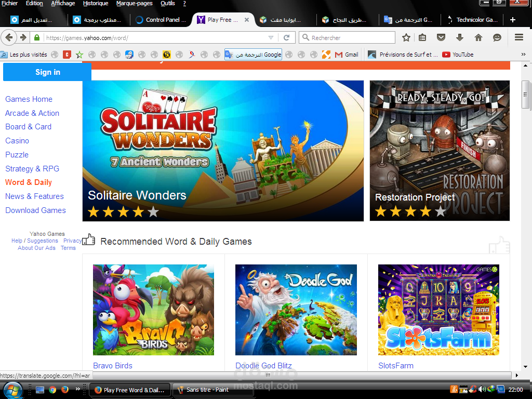Open the Historique menu
Image resolution: width=532 pixels, height=399 pixels.
coord(96,4)
